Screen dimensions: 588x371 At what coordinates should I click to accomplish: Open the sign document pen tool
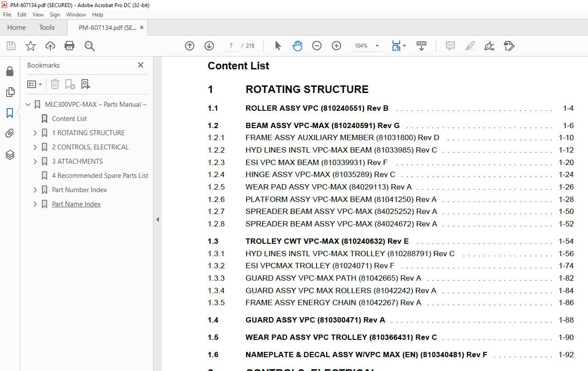click(490, 46)
